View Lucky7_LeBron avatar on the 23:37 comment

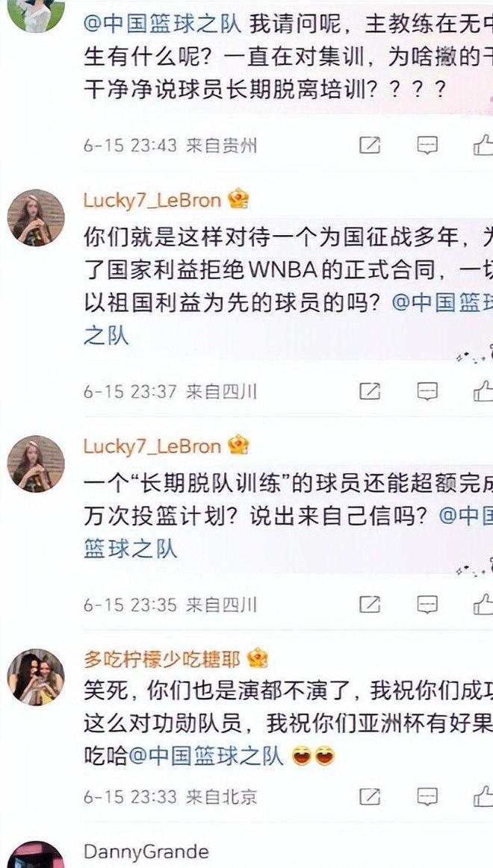point(36,217)
